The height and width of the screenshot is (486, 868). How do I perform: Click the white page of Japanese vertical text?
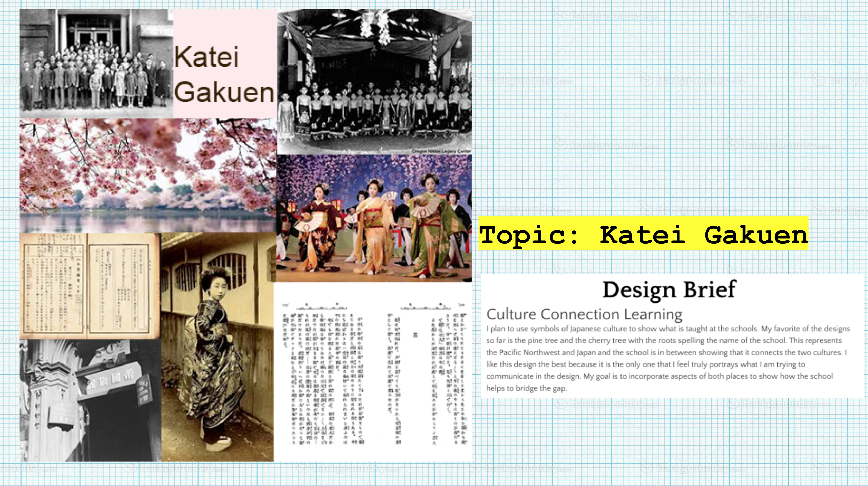[x=372, y=372]
